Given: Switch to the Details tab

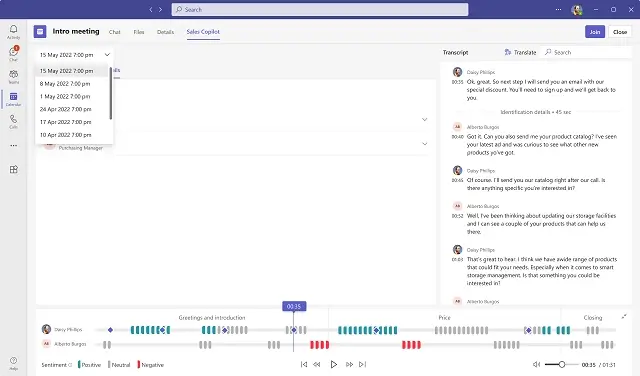Looking at the screenshot, I should pyautogui.click(x=165, y=32).
